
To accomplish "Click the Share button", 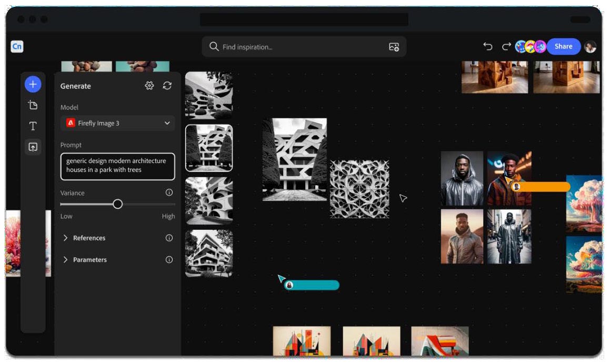I will pyautogui.click(x=563, y=47).
